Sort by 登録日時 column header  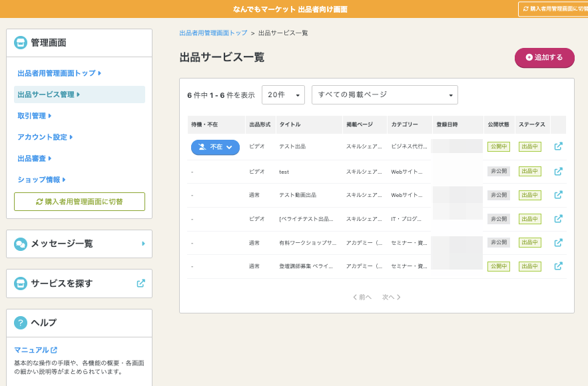pyautogui.click(x=447, y=124)
